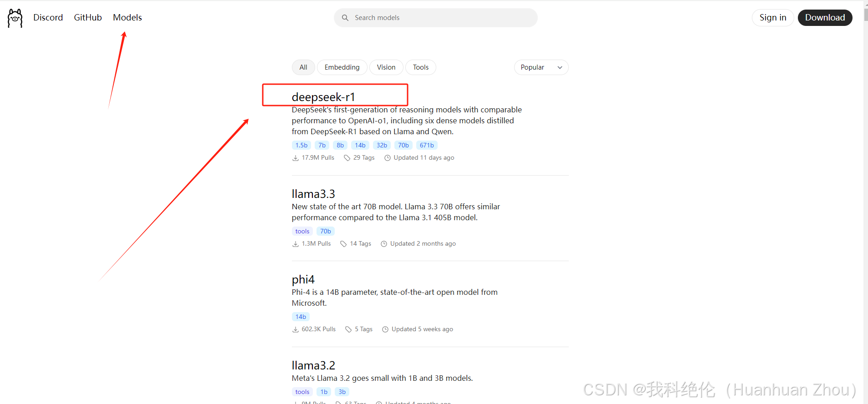Click the Download button
The height and width of the screenshot is (404, 868).
coord(825,18)
